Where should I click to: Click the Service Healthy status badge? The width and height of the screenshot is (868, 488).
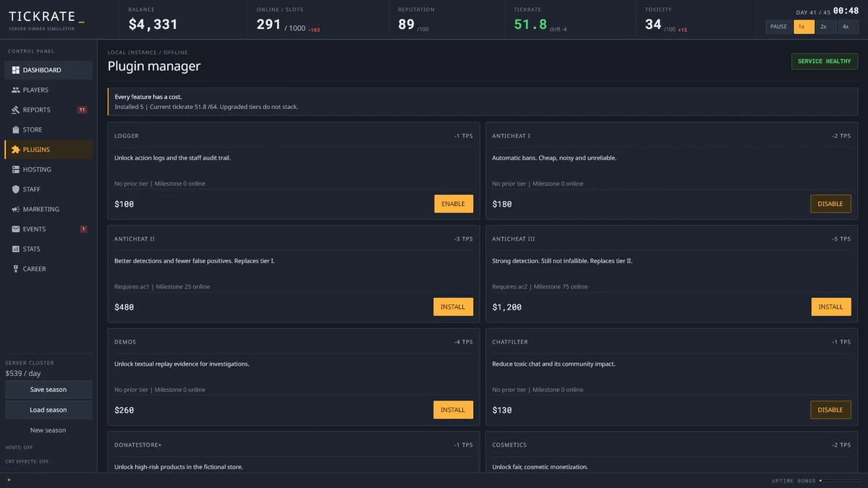tap(824, 61)
